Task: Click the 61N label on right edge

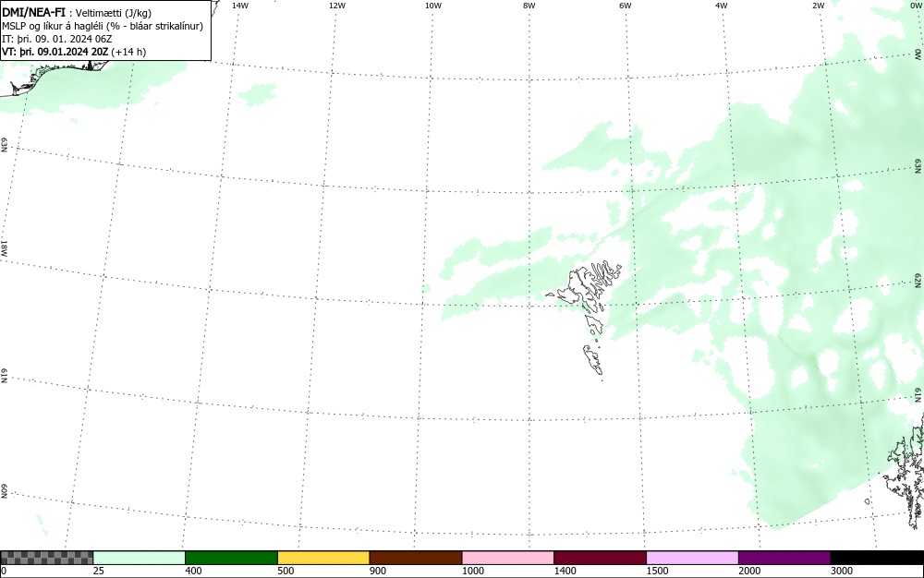Action: point(918,395)
